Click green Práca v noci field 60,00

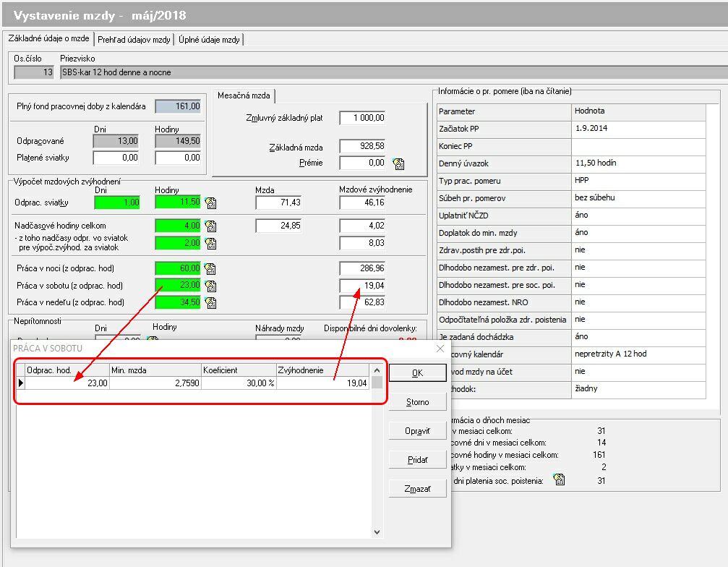point(178,268)
